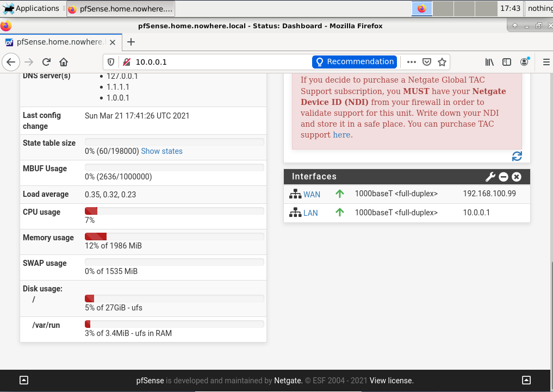553x392 pixels.
Task: Click the '12% of 1986 MiB' memory text
Action: point(113,246)
